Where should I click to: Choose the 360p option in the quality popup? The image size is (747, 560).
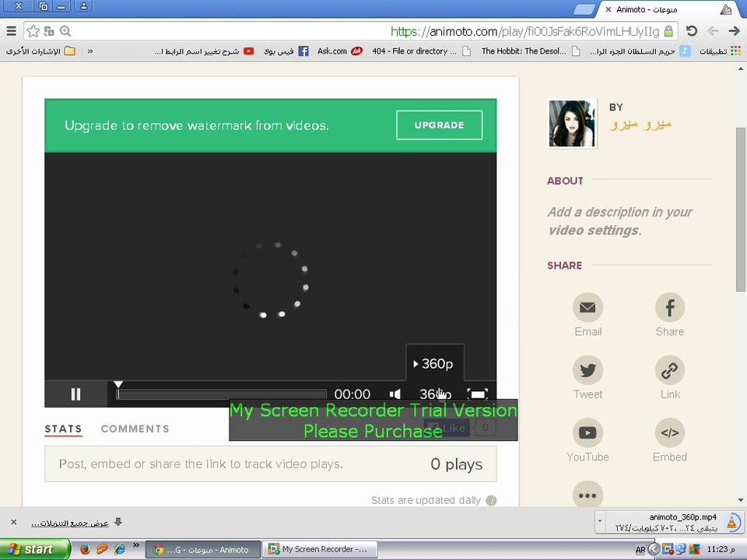click(434, 364)
